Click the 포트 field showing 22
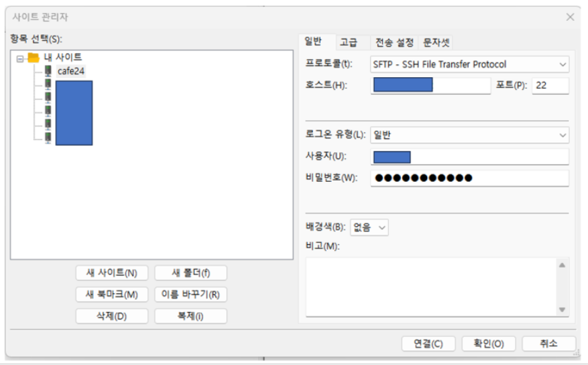This screenshot has height=365, width=588. (550, 85)
